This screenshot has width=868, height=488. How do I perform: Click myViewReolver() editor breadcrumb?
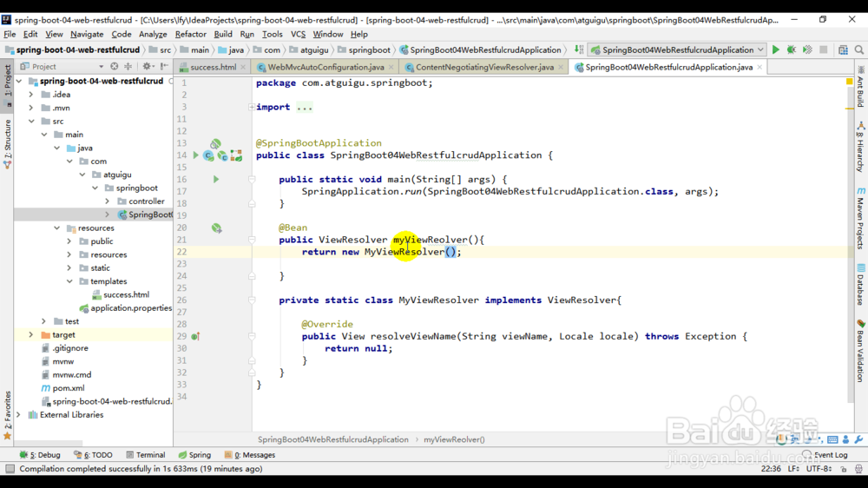(x=454, y=440)
